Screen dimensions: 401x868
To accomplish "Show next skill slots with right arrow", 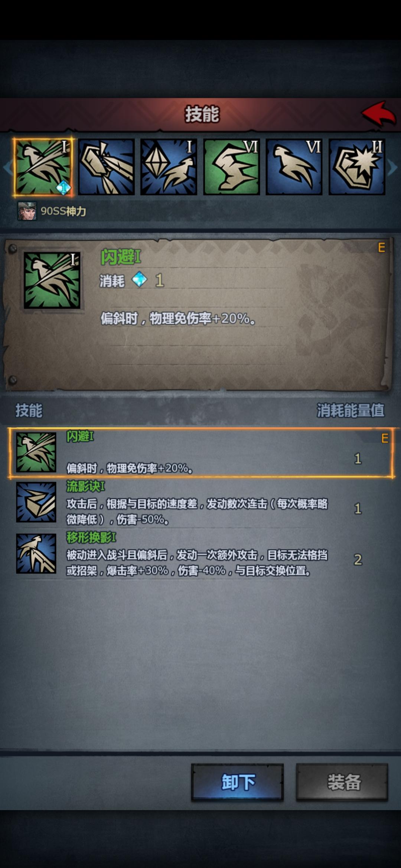I will [392, 168].
